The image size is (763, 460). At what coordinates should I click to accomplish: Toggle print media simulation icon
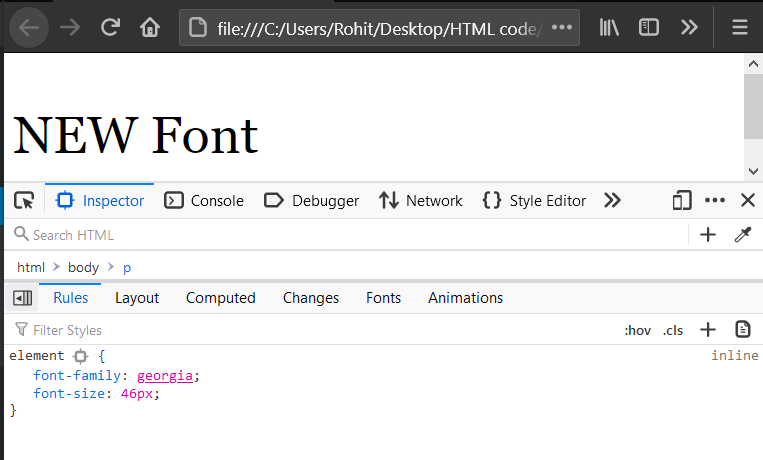tap(743, 330)
